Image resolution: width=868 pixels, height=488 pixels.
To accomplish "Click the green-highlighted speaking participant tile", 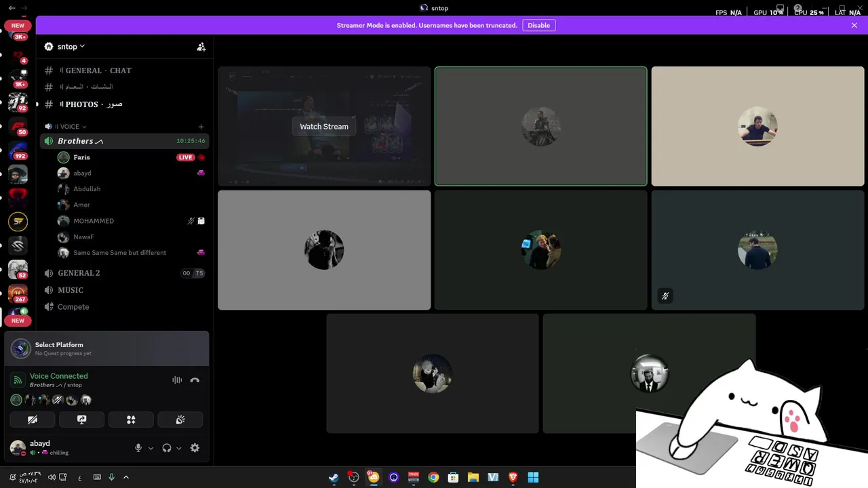I will click(540, 126).
